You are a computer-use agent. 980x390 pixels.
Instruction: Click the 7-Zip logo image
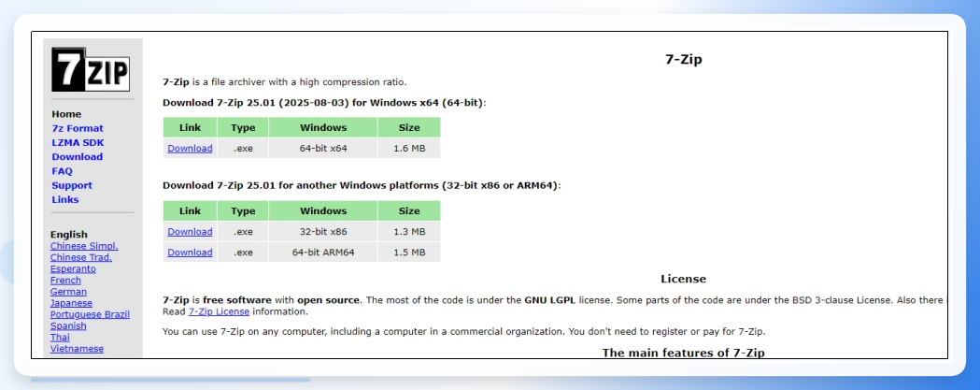tap(90, 69)
